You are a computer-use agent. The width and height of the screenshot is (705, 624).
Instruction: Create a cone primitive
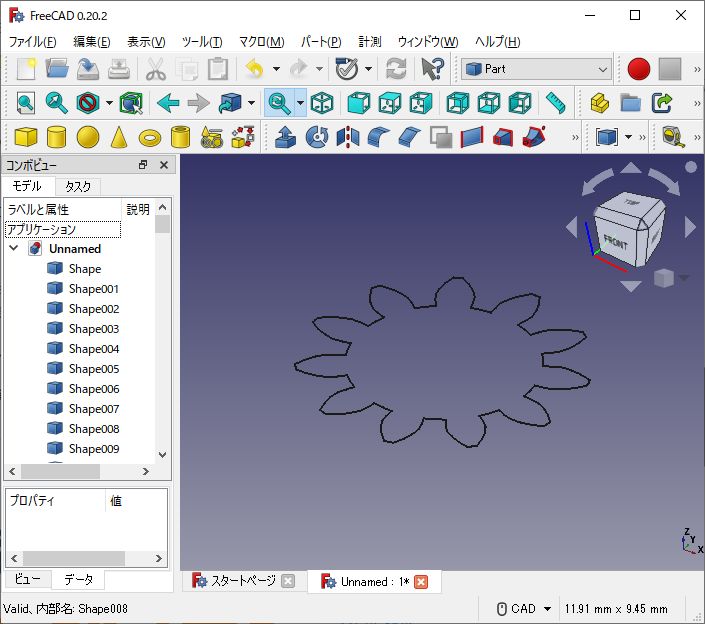(x=119, y=137)
